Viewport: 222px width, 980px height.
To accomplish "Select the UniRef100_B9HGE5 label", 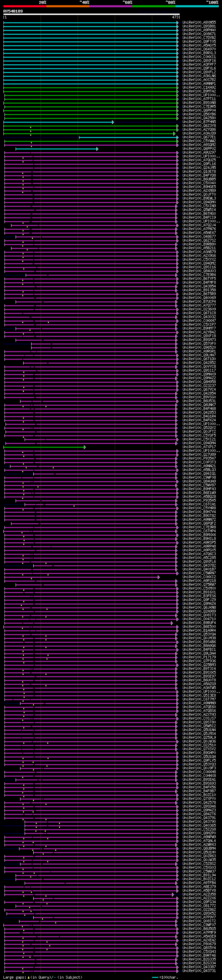I will tap(199, 187).
